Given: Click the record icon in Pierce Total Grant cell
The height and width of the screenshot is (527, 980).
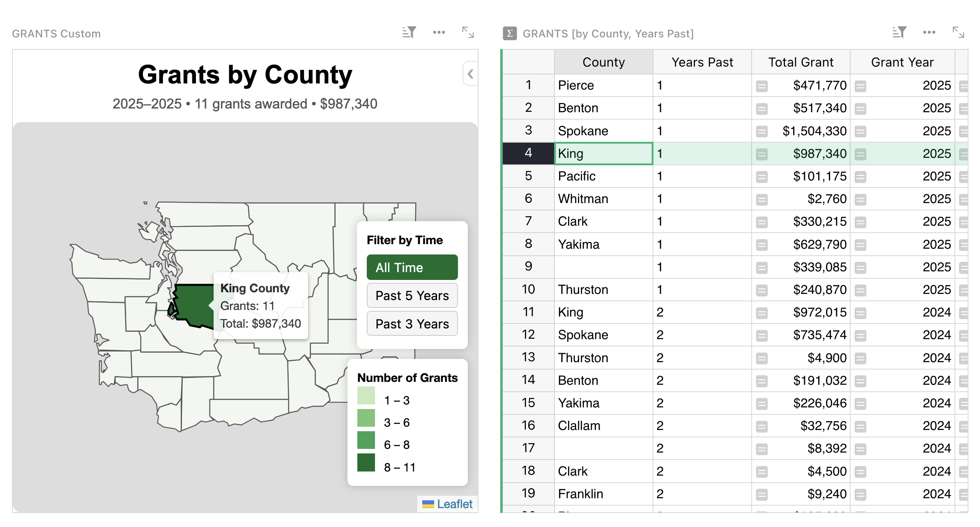Looking at the screenshot, I should pyautogui.click(x=761, y=86).
